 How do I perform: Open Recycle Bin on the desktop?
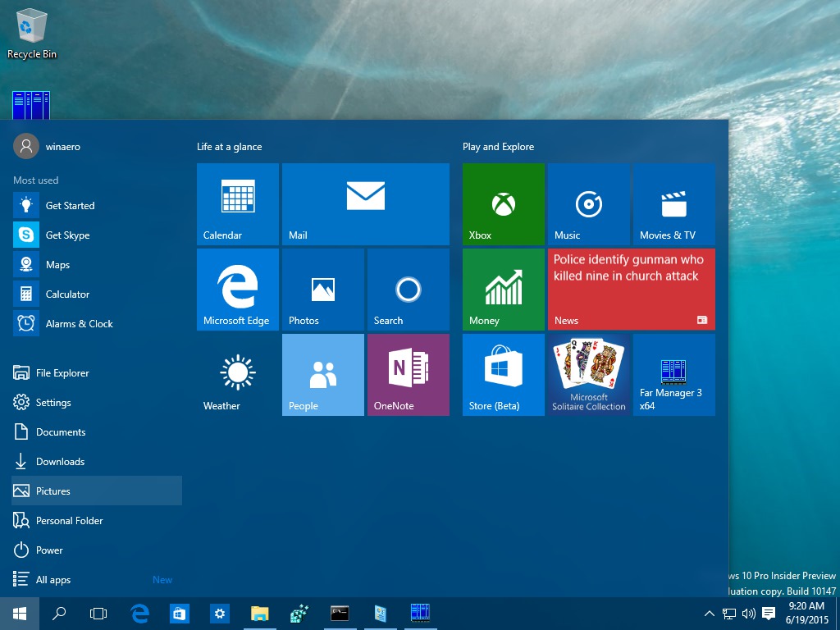coord(31,29)
